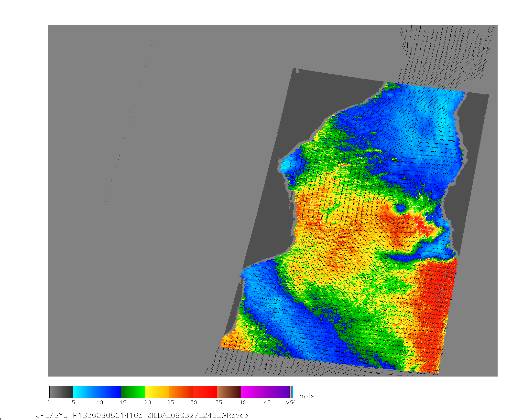Click the ">50" scale label

click(291, 403)
